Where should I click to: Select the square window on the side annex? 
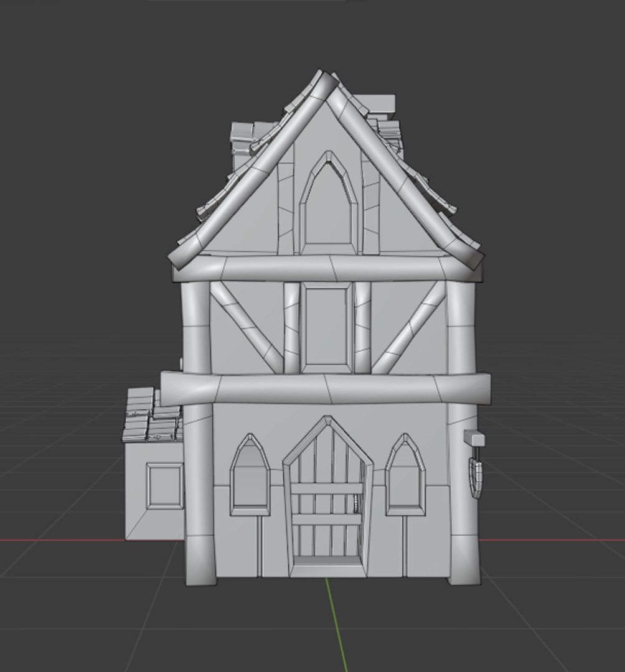tap(165, 486)
